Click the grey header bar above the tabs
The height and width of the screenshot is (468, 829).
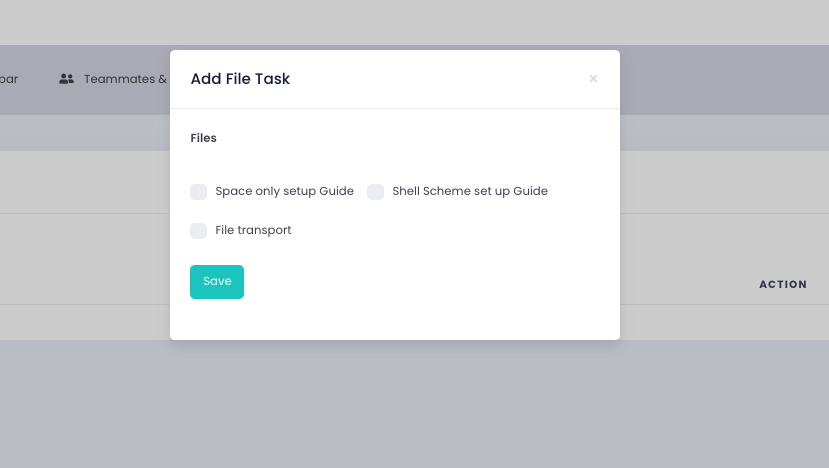pos(400,22)
